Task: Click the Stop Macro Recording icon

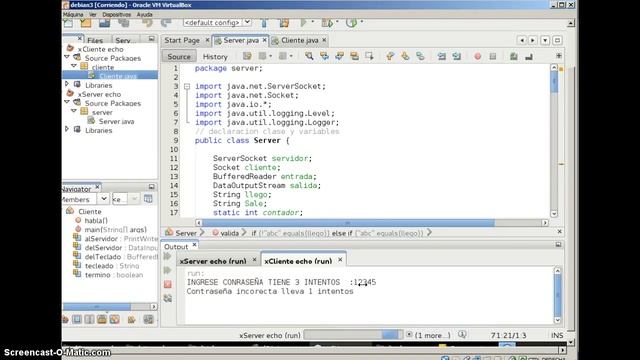Action: tap(493, 56)
